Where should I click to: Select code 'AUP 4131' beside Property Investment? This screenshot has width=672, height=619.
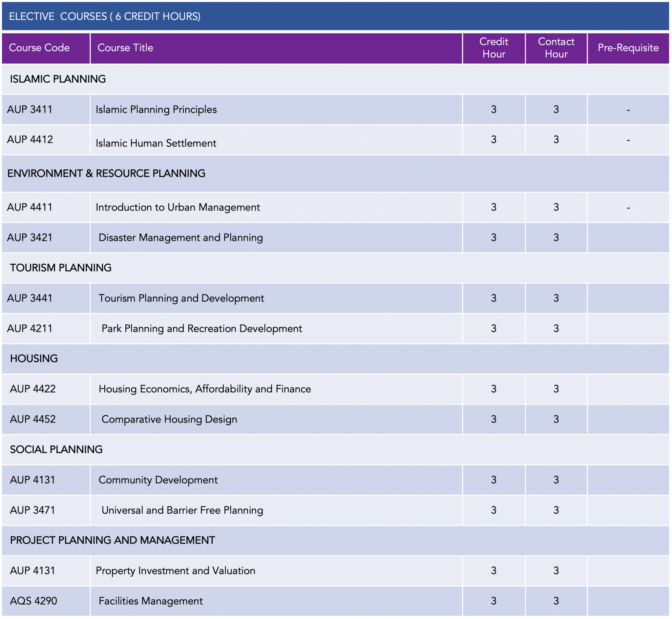click(x=32, y=571)
